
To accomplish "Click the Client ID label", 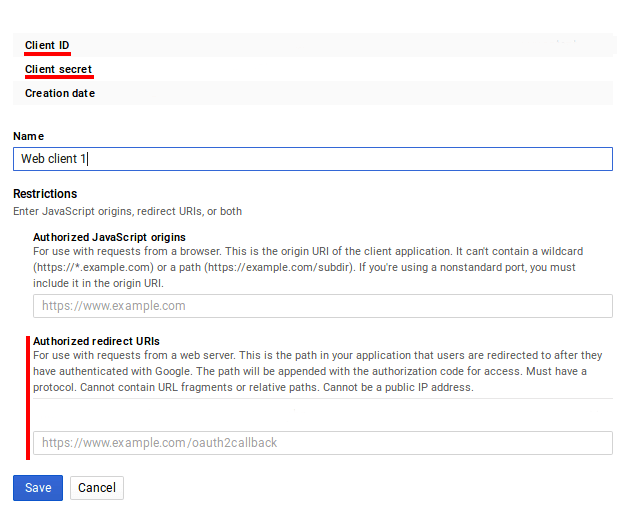I will click(47, 45).
